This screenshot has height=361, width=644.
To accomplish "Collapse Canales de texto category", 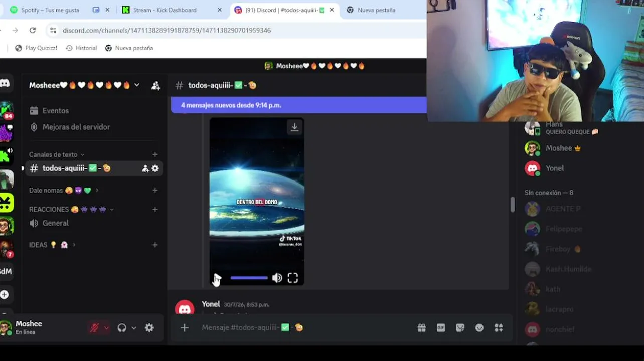I will [x=57, y=154].
